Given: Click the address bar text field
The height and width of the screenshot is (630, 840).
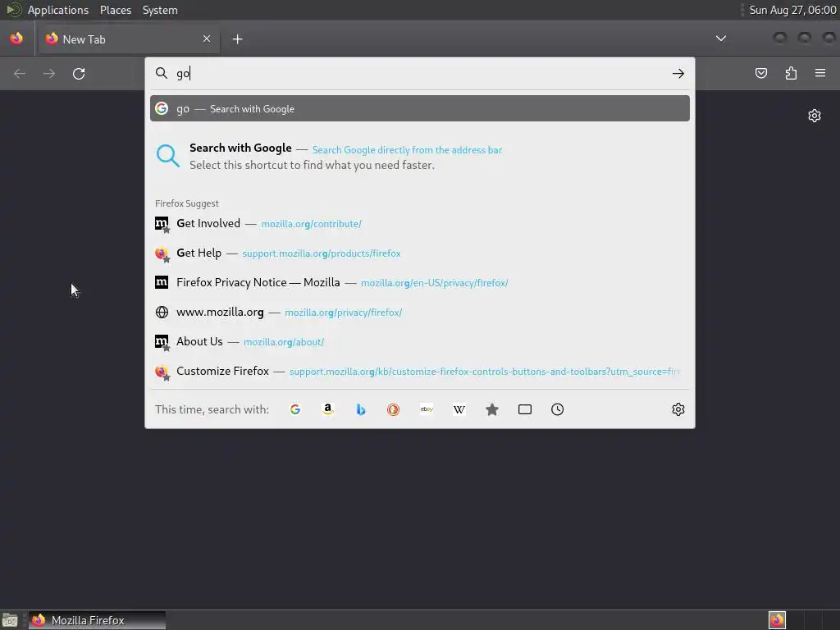Looking at the screenshot, I should point(422,73).
